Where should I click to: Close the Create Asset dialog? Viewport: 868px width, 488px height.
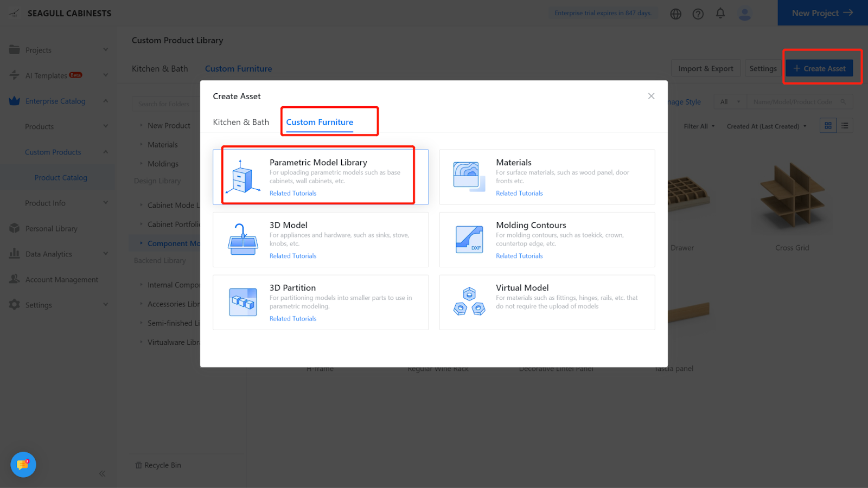point(651,96)
